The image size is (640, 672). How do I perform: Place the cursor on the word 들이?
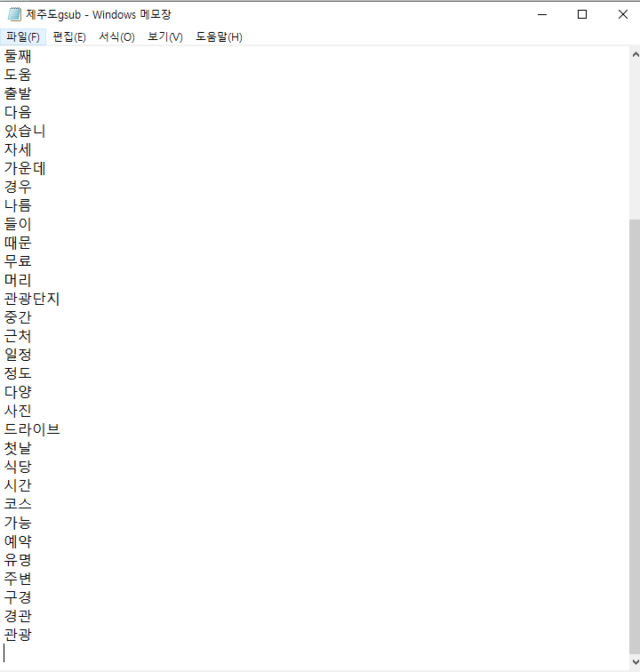(x=18, y=224)
